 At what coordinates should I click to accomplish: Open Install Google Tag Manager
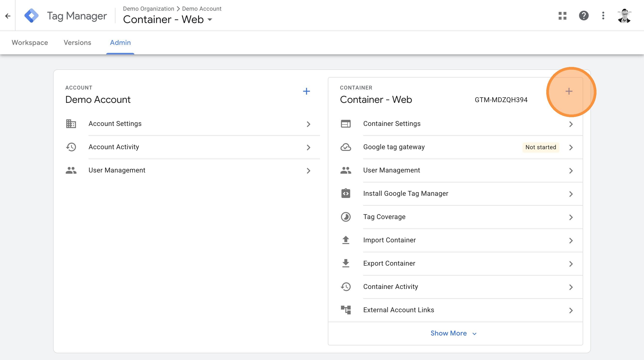[x=461, y=194]
